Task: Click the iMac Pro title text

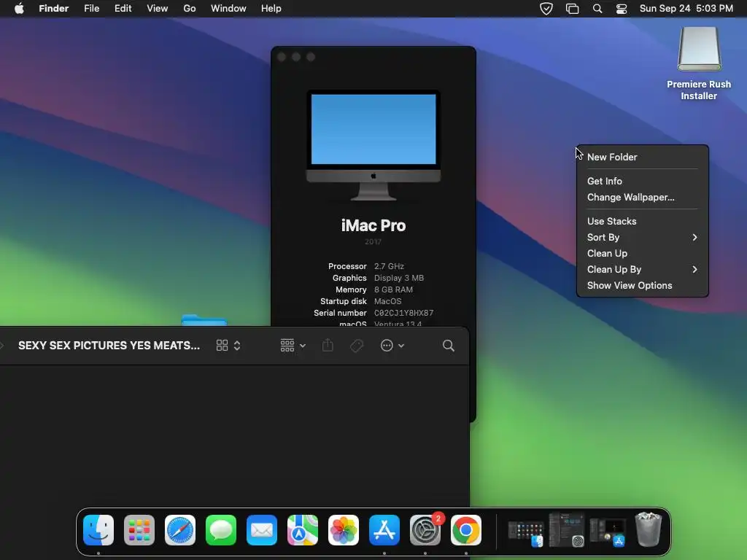Action: [x=373, y=225]
